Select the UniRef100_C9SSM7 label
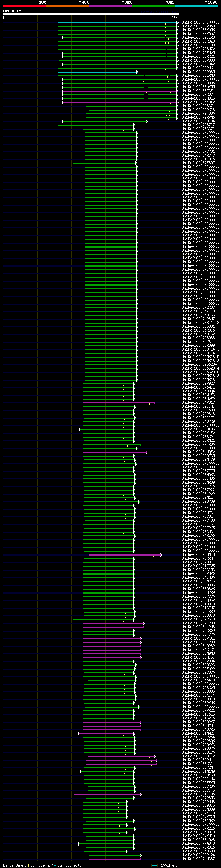Screen dimensions: 221x868 [198, 407]
